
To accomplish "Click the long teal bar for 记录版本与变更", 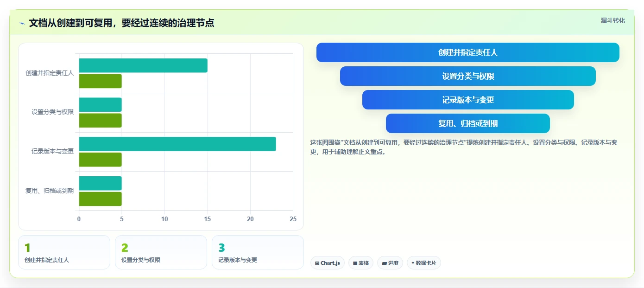I will point(177,144).
